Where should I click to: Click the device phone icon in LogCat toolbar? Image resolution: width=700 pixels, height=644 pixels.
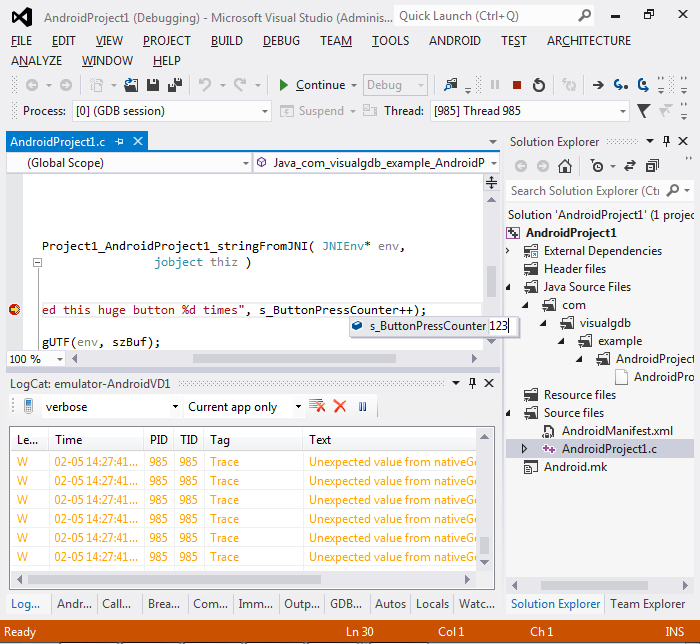click(29, 406)
